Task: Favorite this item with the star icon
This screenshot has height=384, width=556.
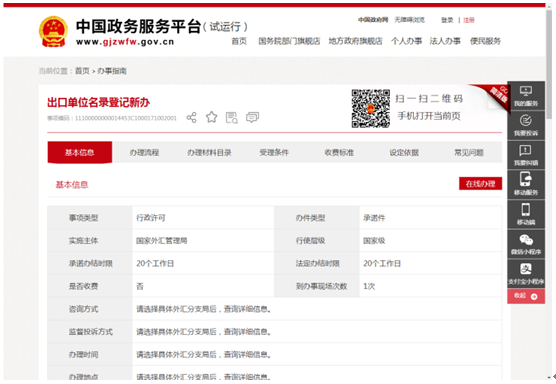Action: tap(212, 117)
